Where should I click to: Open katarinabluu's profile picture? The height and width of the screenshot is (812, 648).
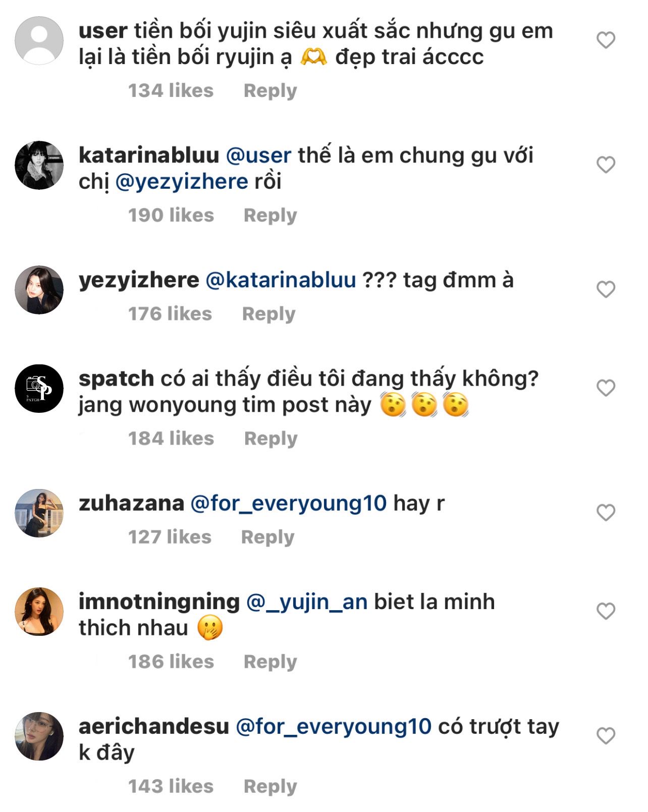(x=39, y=165)
